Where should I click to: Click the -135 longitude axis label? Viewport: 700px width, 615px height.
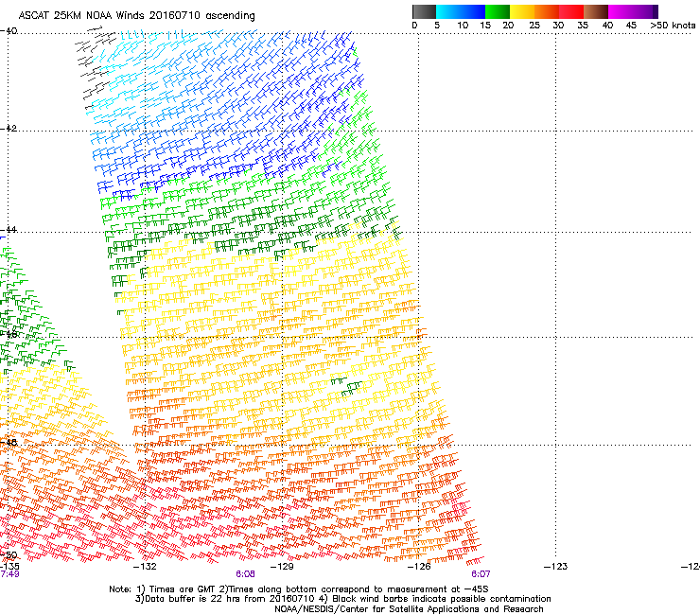(x=9, y=567)
